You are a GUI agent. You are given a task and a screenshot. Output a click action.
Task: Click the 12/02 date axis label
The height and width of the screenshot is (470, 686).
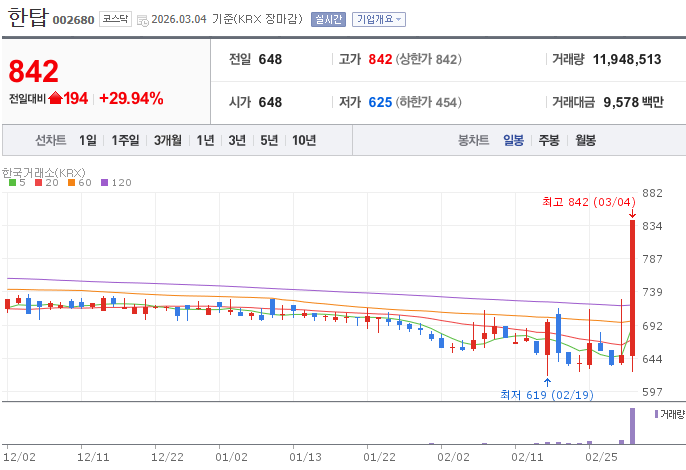point(19,457)
